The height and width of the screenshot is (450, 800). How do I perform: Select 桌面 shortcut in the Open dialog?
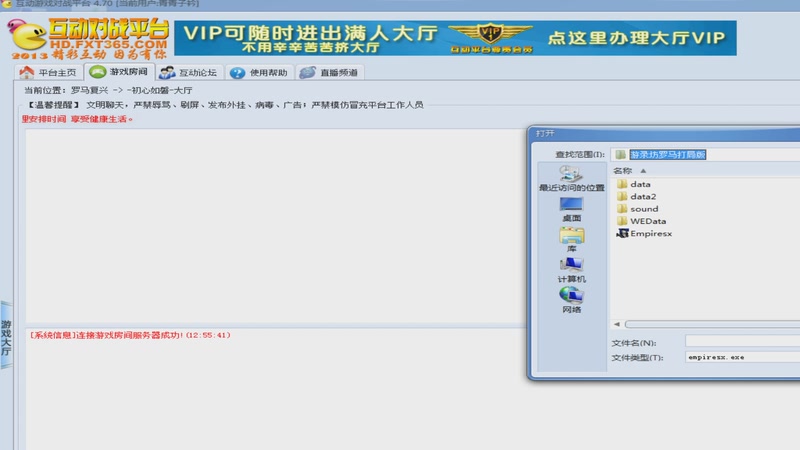pyautogui.click(x=571, y=209)
